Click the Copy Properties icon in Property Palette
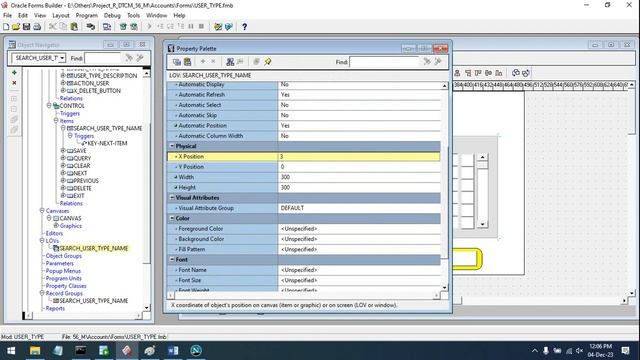 (177, 62)
